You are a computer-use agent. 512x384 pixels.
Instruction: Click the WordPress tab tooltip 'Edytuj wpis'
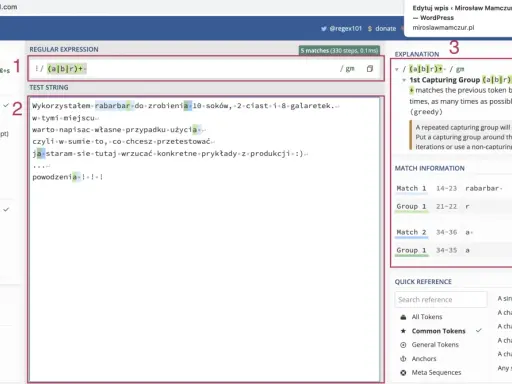coord(462,13)
